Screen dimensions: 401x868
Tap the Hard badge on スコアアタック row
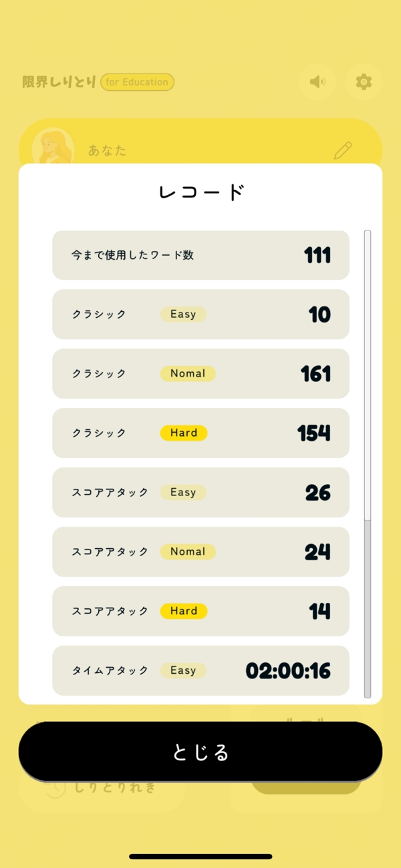[184, 612]
